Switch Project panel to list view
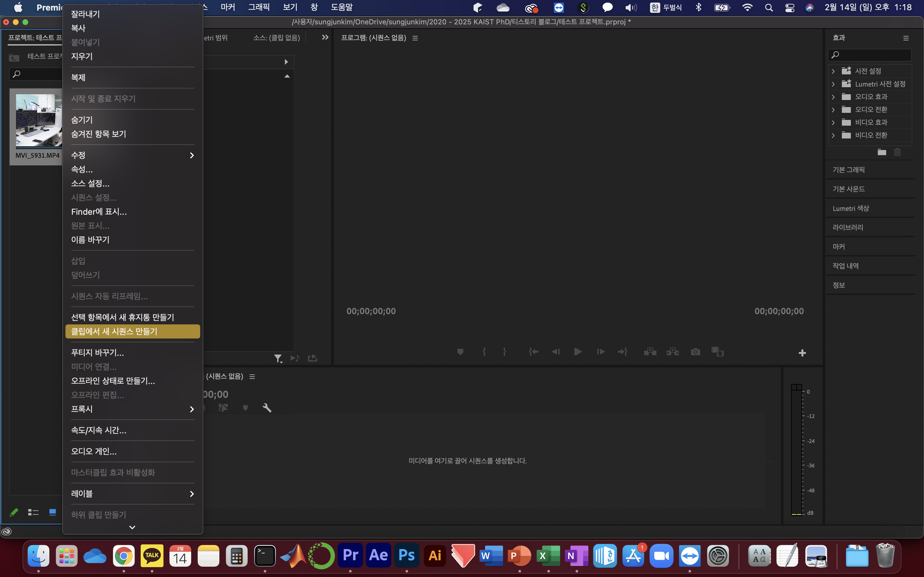The image size is (924, 577). point(33,512)
